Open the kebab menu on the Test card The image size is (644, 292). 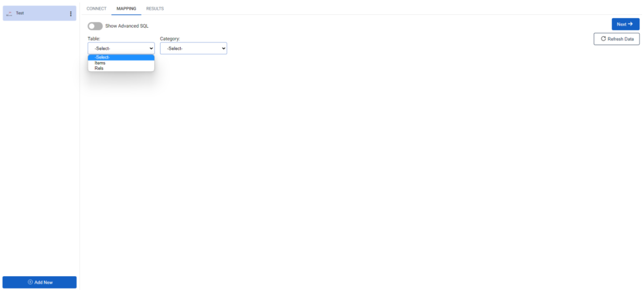70,13
